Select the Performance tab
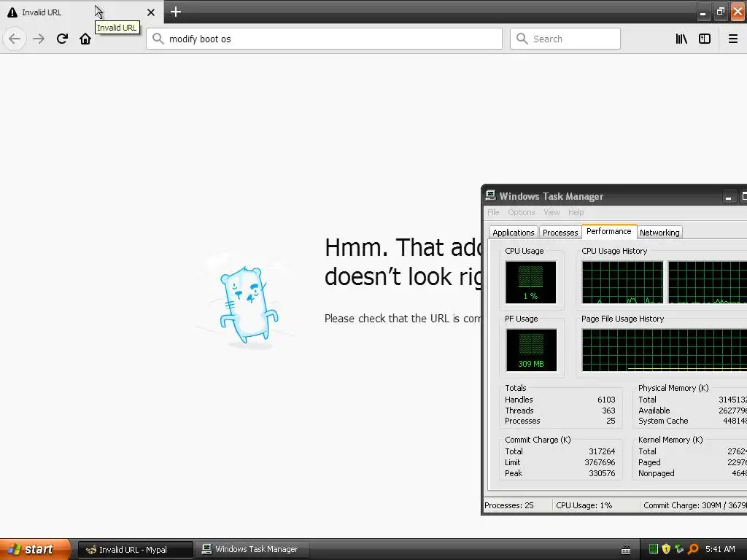Viewport: 747px width, 560px height. [609, 231]
